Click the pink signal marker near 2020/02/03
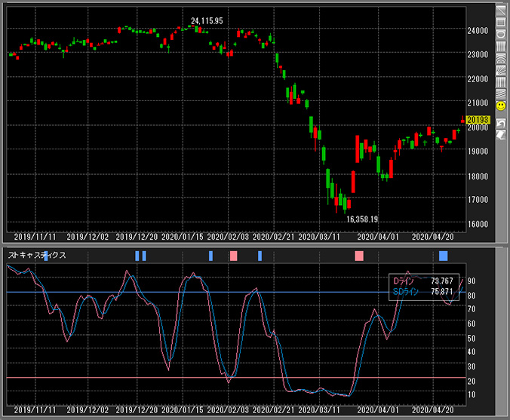The image size is (510, 420). pos(234,256)
